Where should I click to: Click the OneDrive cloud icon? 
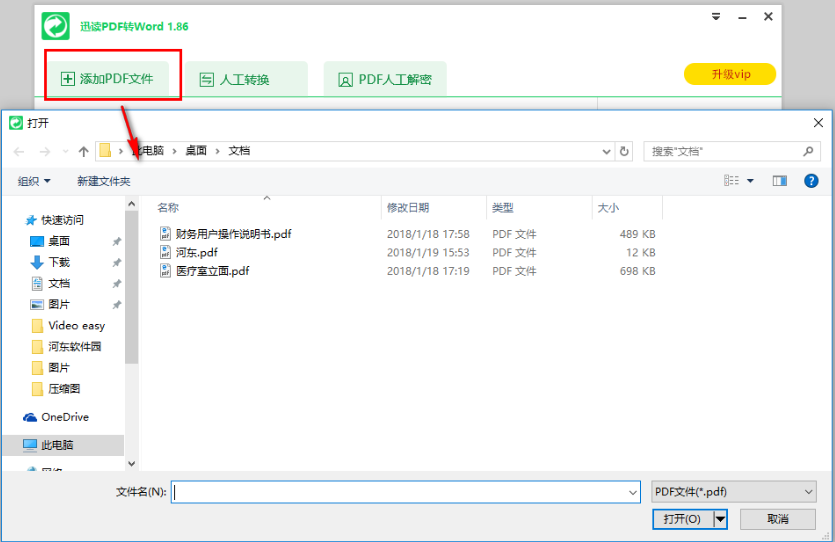point(30,417)
